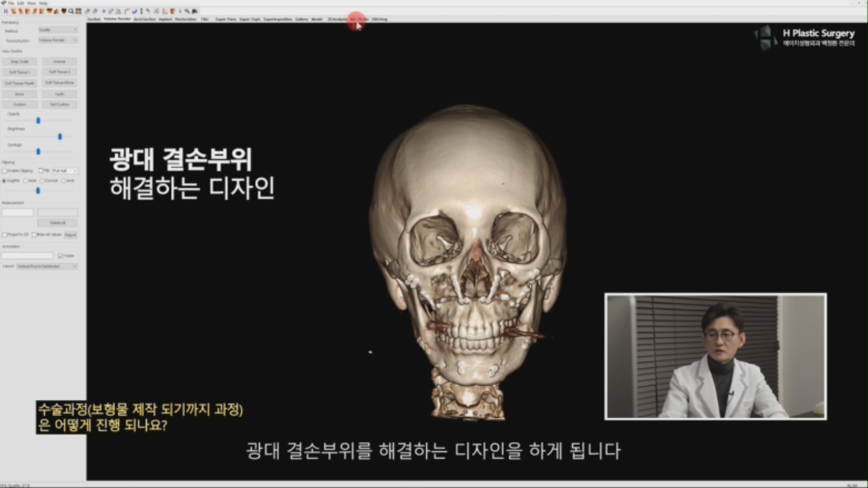Click the magnifier zoom icon in toolbar

tap(71, 11)
